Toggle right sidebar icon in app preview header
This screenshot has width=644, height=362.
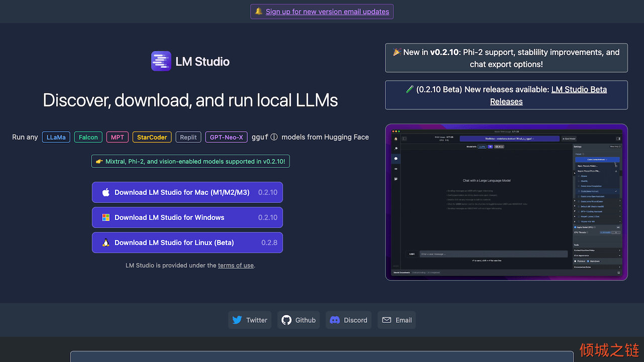618,139
